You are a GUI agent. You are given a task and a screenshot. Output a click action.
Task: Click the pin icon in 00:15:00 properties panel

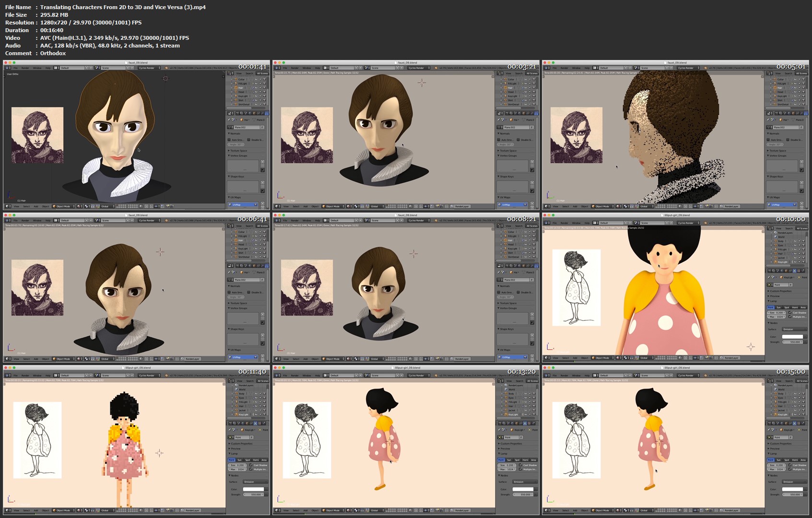[768, 430]
